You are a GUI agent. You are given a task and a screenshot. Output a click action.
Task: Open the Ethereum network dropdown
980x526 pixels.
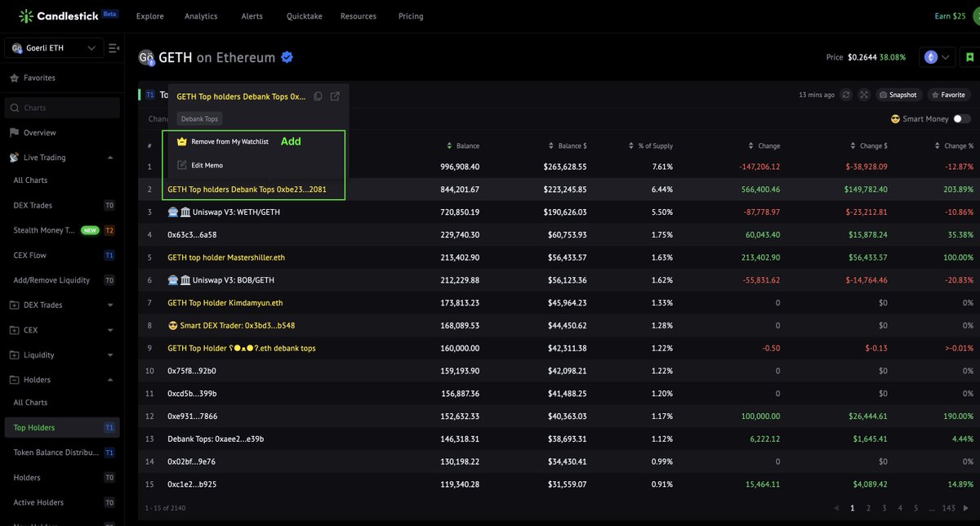(938, 57)
